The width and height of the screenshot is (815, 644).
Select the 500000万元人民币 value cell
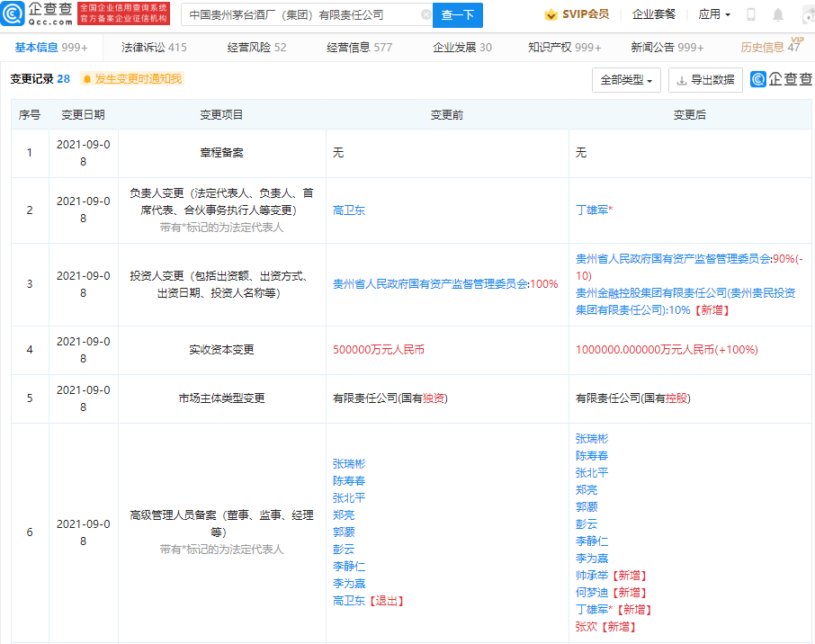(379, 350)
